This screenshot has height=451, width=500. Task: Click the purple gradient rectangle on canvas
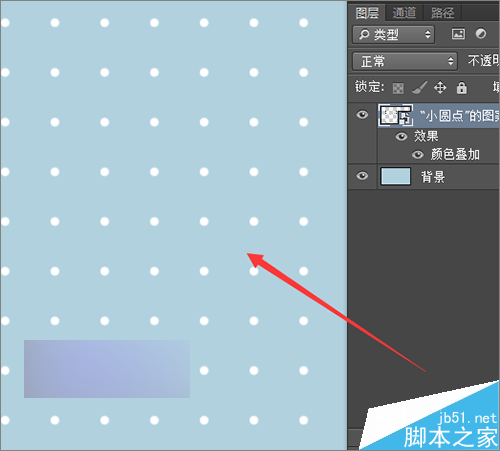[x=107, y=369]
